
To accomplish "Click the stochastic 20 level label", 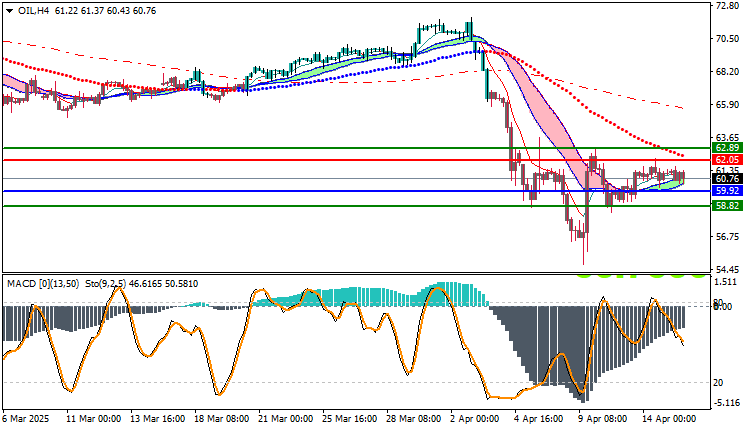I will (x=718, y=383).
